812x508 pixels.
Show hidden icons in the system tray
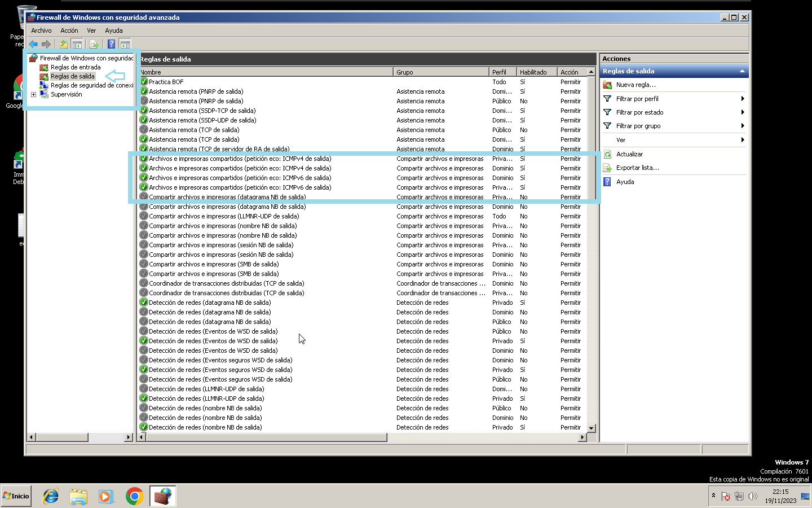pos(713,496)
